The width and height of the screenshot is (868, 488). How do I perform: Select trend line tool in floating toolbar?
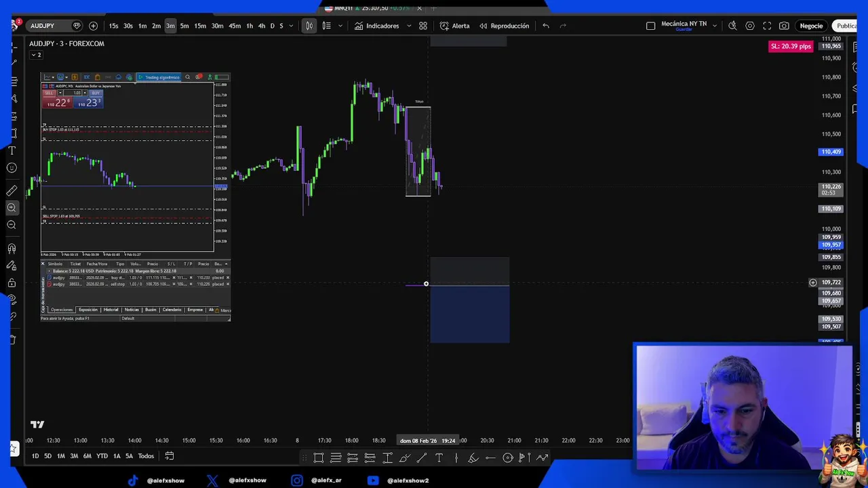point(422,458)
